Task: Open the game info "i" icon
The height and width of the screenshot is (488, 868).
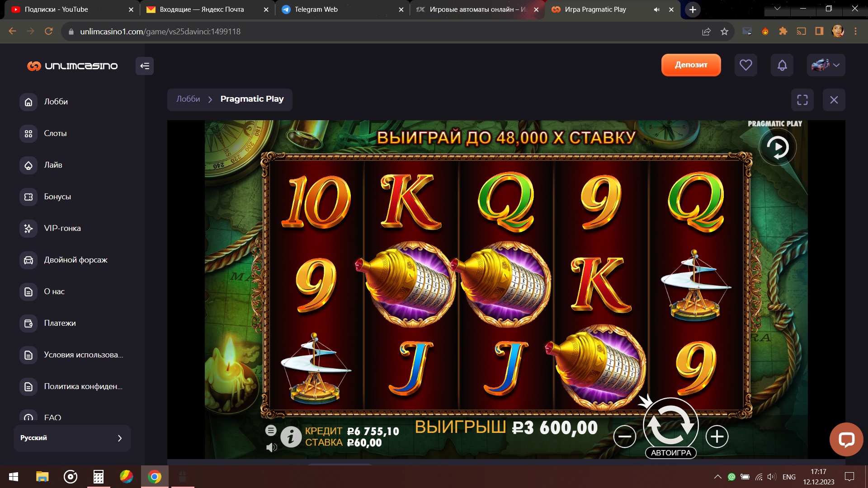Action: (291, 437)
